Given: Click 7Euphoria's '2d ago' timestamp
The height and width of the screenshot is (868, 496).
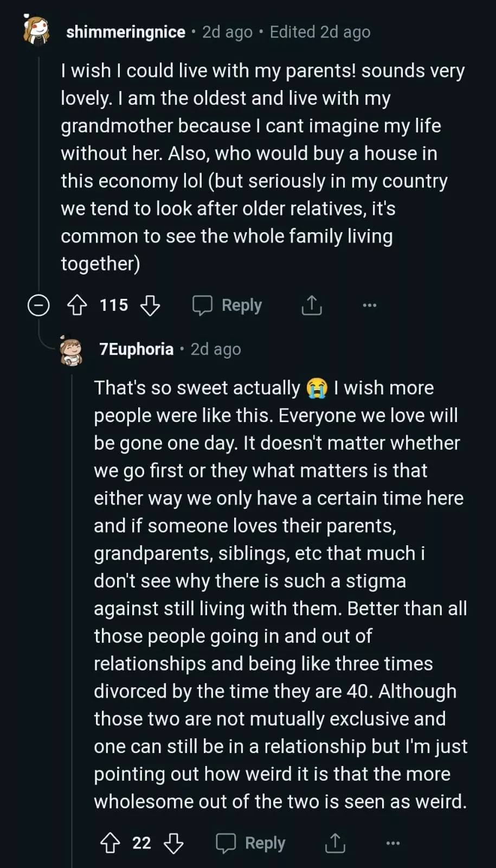Looking at the screenshot, I should click(x=216, y=349).
